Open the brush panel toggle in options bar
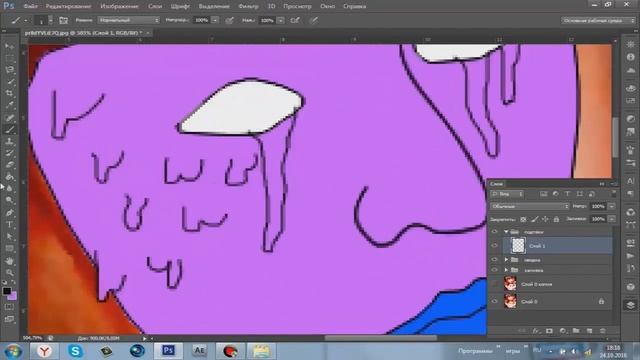The image size is (640, 360). click(63, 20)
